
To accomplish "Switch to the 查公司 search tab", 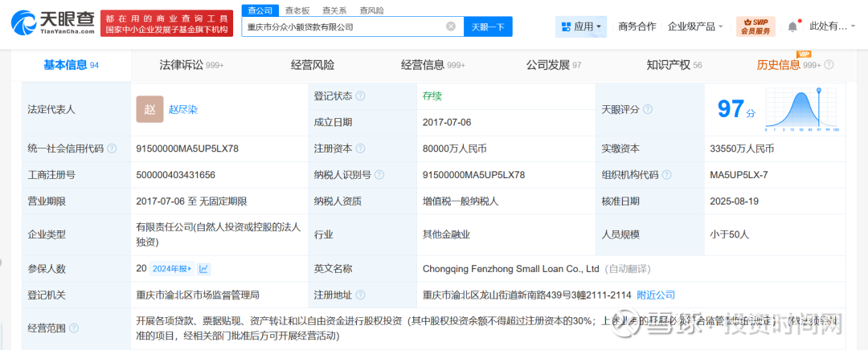I will pyautogui.click(x=260, y=10).
